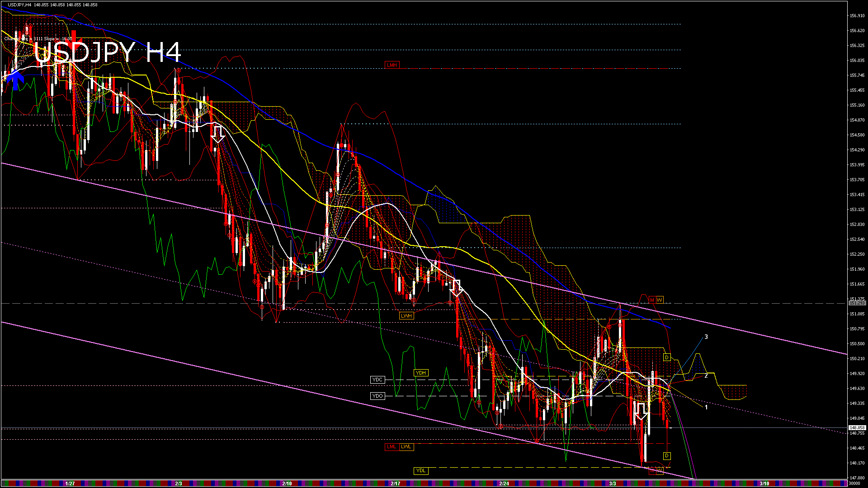Image resolution: width=868 pixels, height=488 pixels.
Task: Click the orange LWL label
Action: point(406,446)
